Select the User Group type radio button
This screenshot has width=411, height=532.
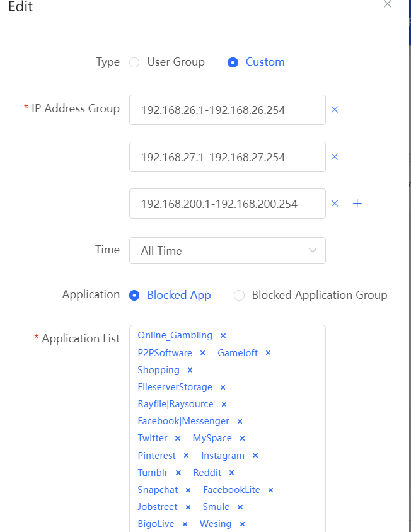point(134,62)
